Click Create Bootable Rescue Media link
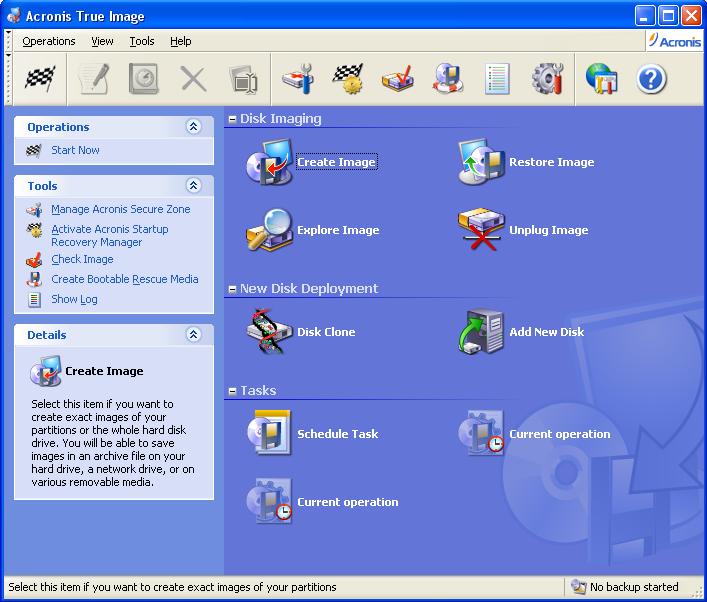This screenshot has height=602, width=707. tap(124, 279)
